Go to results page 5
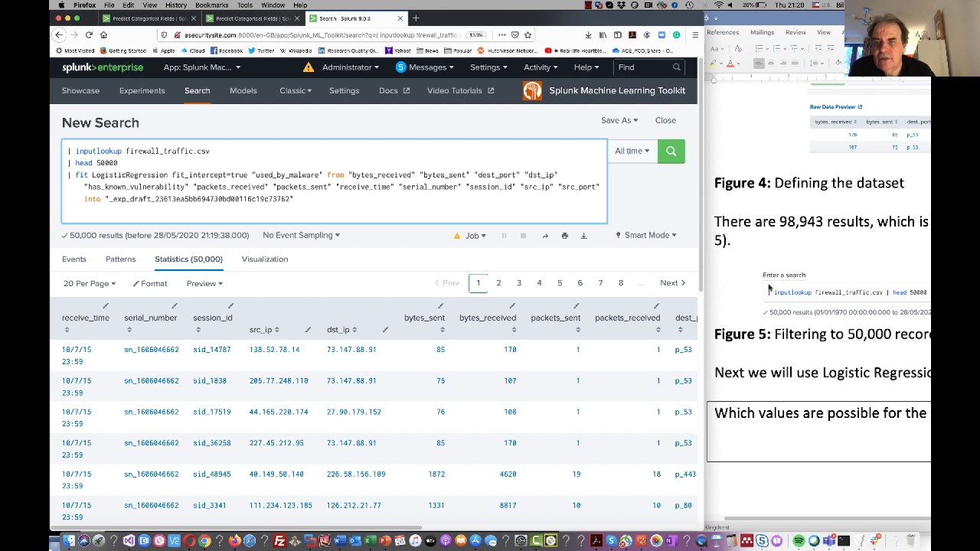 point(560,283)
